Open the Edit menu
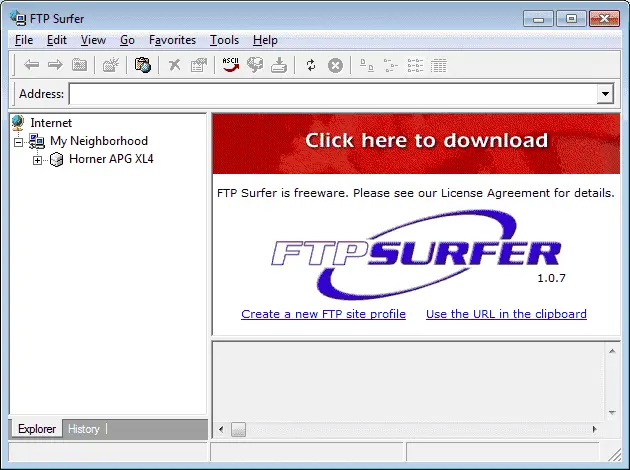This screenshot has height=470, width=630. click(57, 40)
